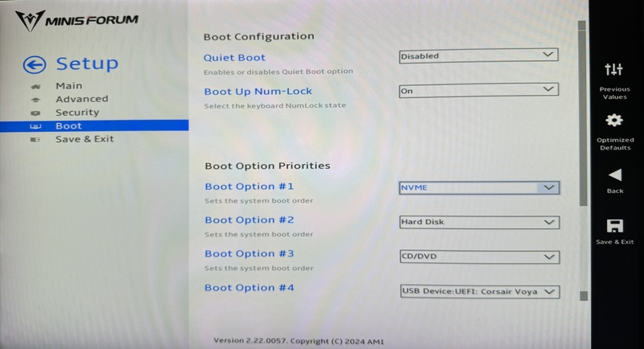Click the Security shield icon

click(x=35, y=113)
